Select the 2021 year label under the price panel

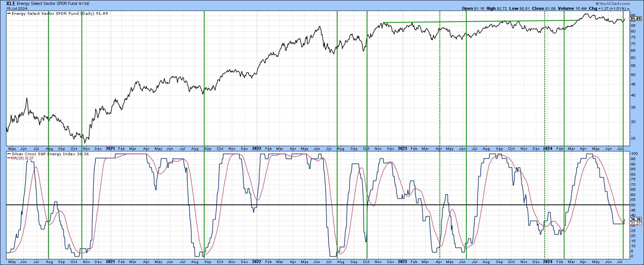111,149
